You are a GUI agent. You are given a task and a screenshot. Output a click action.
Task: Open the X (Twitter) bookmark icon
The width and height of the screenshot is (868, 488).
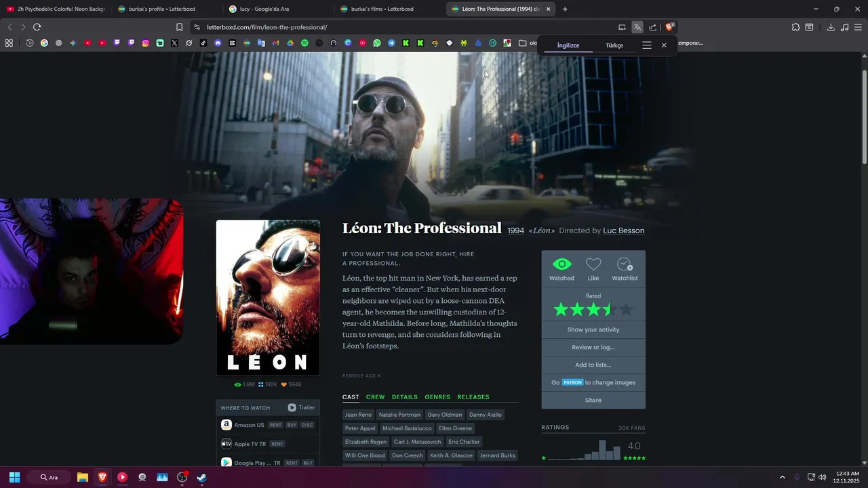point(174,43)
